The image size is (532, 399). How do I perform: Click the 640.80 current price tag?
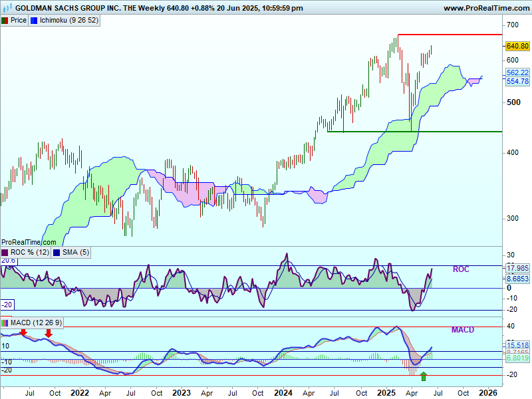point(517,47)
